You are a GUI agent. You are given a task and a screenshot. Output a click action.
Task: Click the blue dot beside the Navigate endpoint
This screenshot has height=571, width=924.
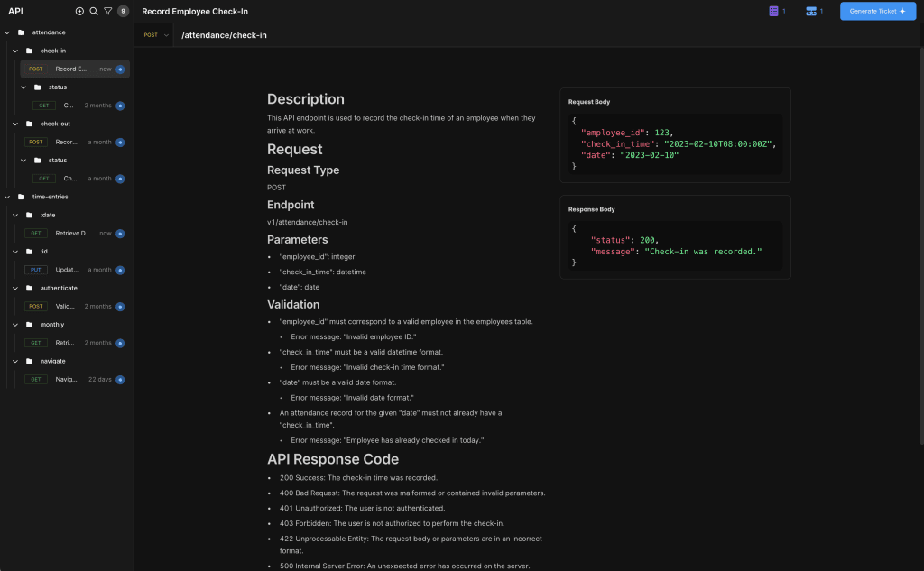click(121, 379)
